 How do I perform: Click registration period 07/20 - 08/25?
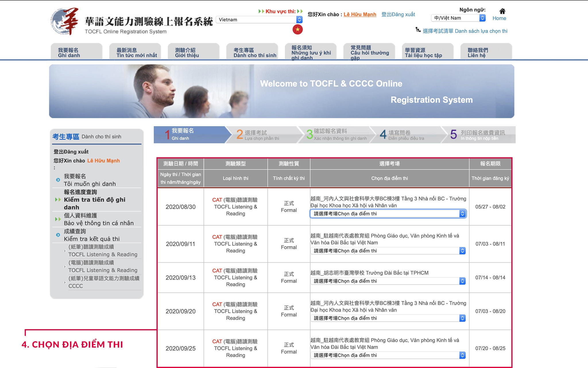pos(490,348)
